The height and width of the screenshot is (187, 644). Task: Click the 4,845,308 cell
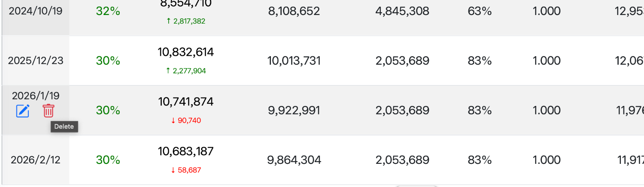point(402,11)
